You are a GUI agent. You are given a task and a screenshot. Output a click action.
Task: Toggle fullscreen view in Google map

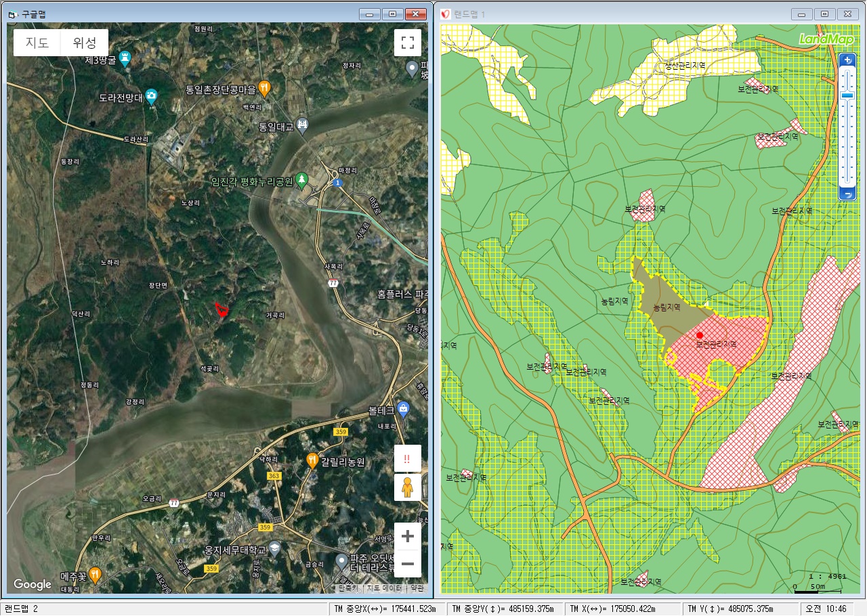408,43
